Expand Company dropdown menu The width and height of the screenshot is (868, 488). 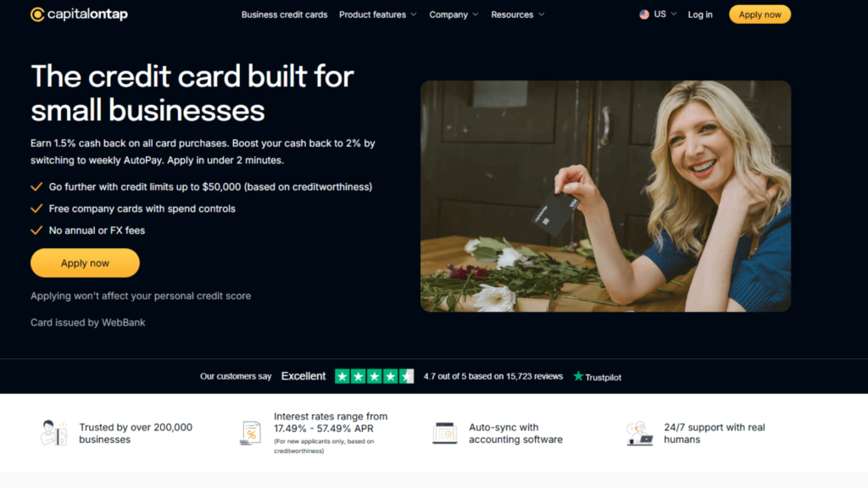453,15
